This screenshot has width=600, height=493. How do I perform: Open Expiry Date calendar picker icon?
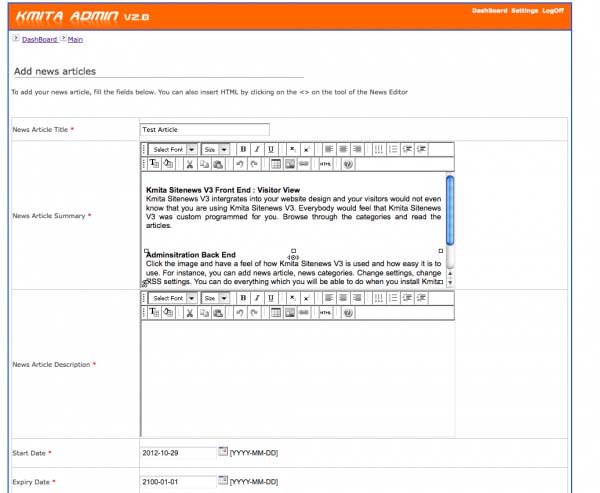pyautogui.click(x=223, y=480)
